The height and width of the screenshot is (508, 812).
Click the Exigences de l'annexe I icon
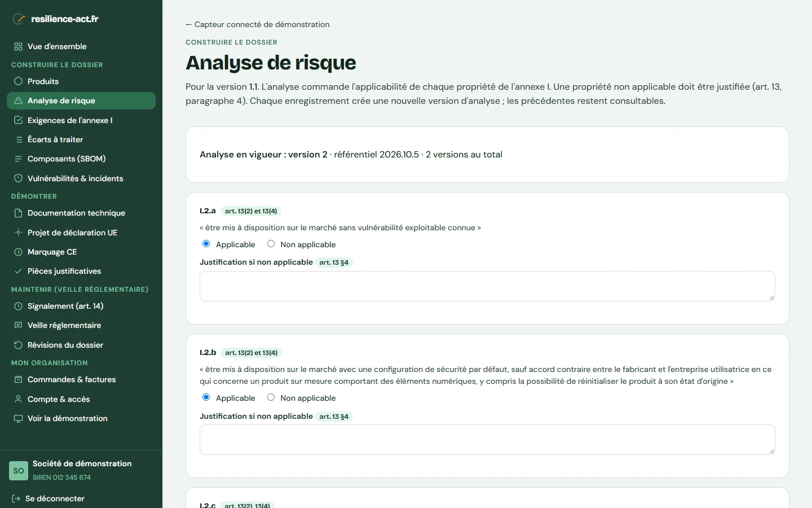[x=19, y=120]
